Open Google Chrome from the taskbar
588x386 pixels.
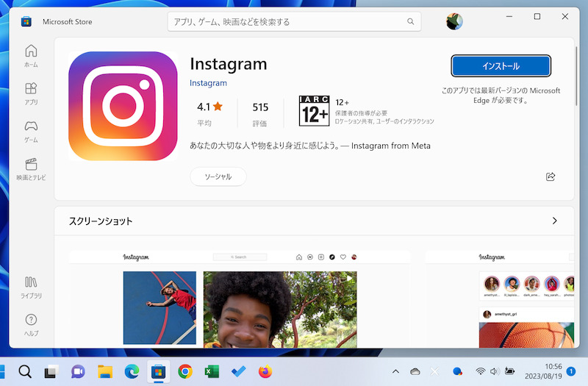[185, 372]
